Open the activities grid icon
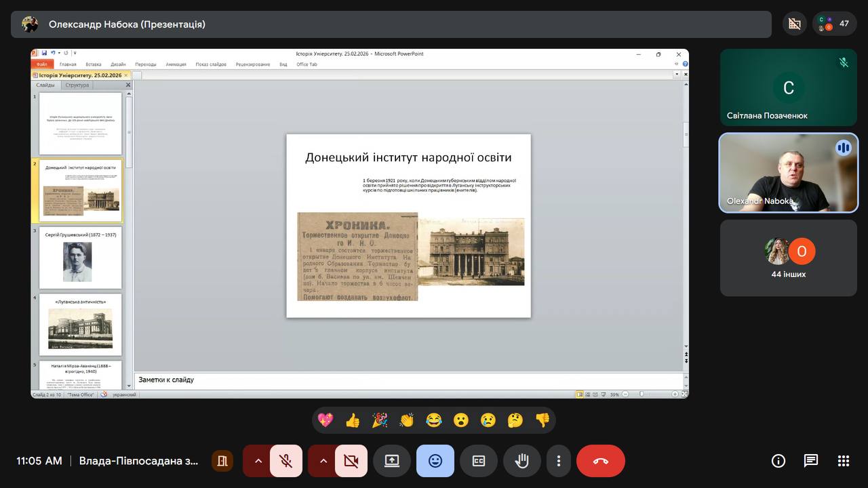This screenshot has width=868, height=488. [x=843, y=461]
